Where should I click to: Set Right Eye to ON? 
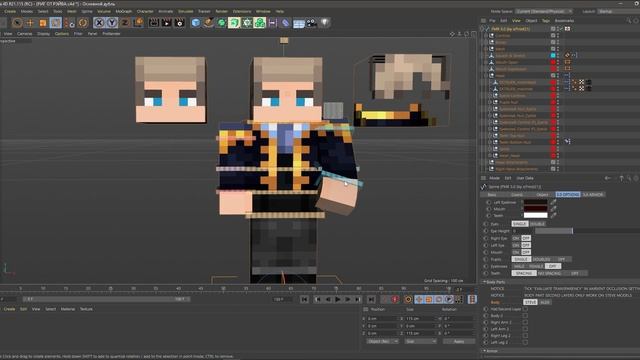516,238
